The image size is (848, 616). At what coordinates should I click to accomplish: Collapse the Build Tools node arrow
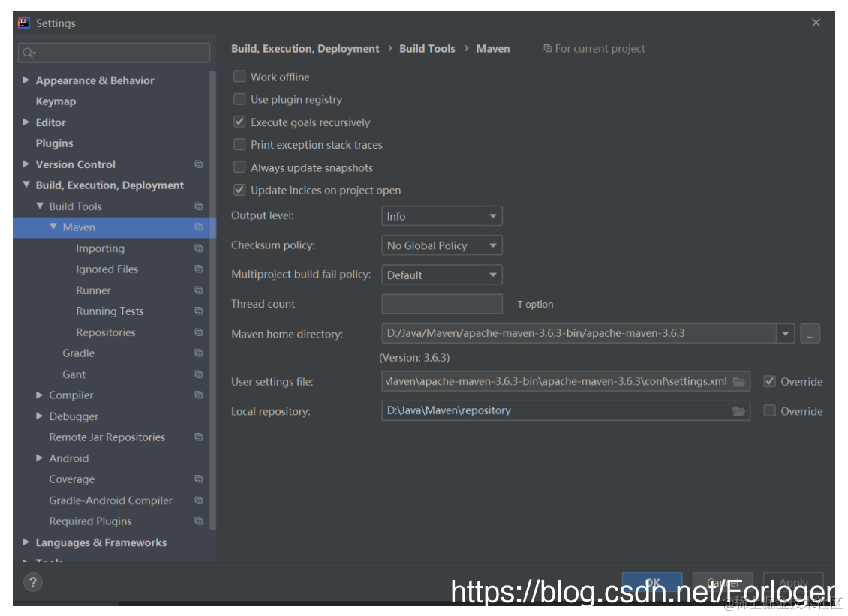pyautogui.click(x=40, y=206)
